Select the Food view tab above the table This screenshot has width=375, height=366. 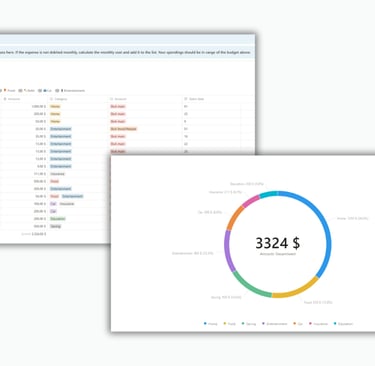pyautogui.click(x=10, y=90)
